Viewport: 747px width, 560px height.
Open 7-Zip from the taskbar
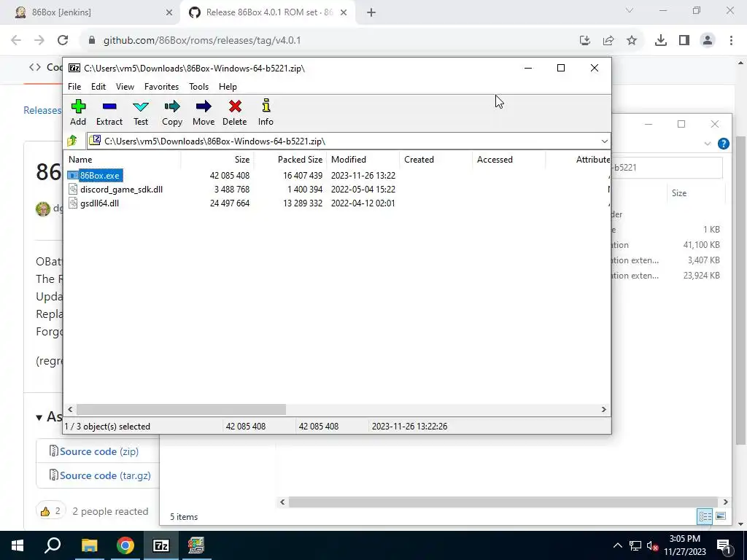pos(161,545)
